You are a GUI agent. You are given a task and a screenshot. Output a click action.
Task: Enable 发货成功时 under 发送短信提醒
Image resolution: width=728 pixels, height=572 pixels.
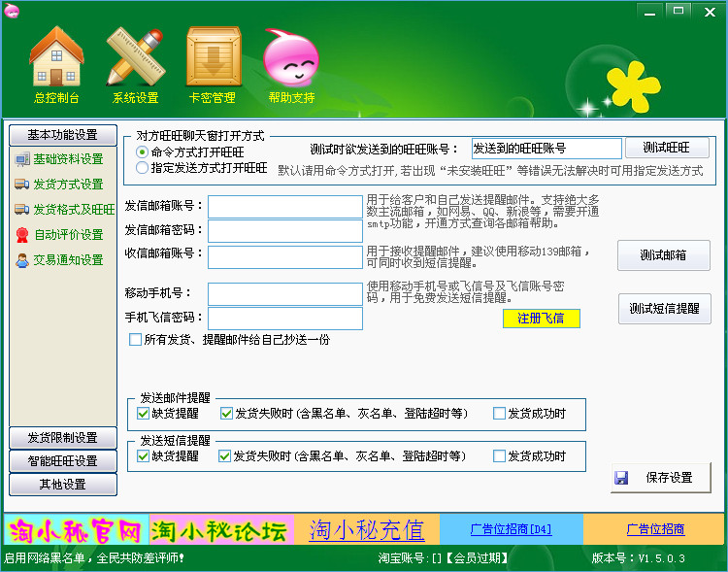[499, 455]
